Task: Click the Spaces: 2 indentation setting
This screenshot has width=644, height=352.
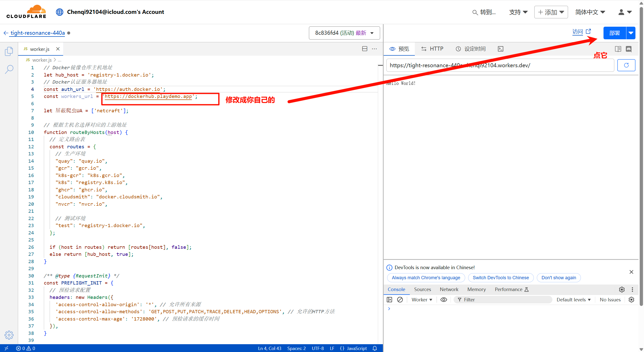Action: pyautogui.click(x=297, y=348)
